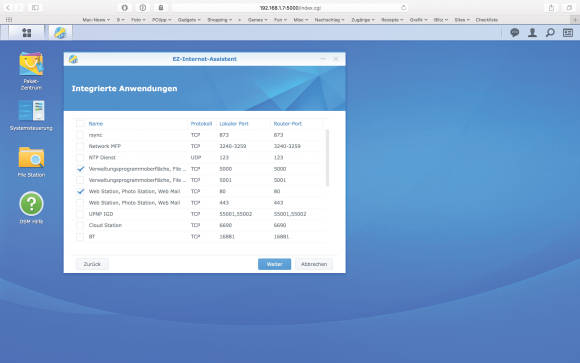Enable the NTP Dienst checkbox
The height and width of the screenshot is (363, 580).
tap(80, 158)
